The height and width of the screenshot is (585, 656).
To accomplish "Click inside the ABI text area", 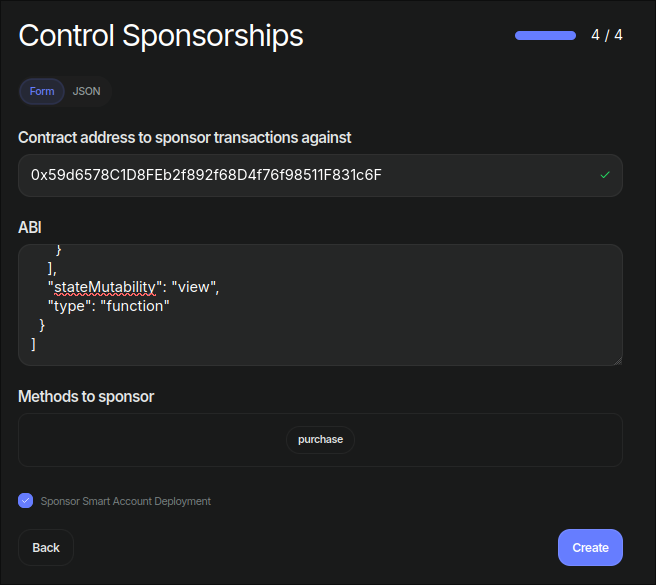I will point(320,305).
